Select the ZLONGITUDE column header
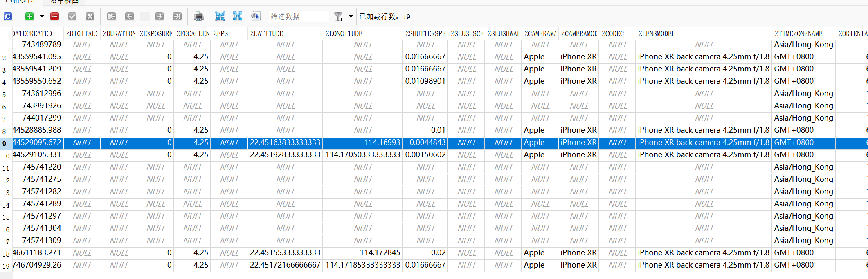The height and width of the screenshot is (279, 868). (x=363, y=33)
